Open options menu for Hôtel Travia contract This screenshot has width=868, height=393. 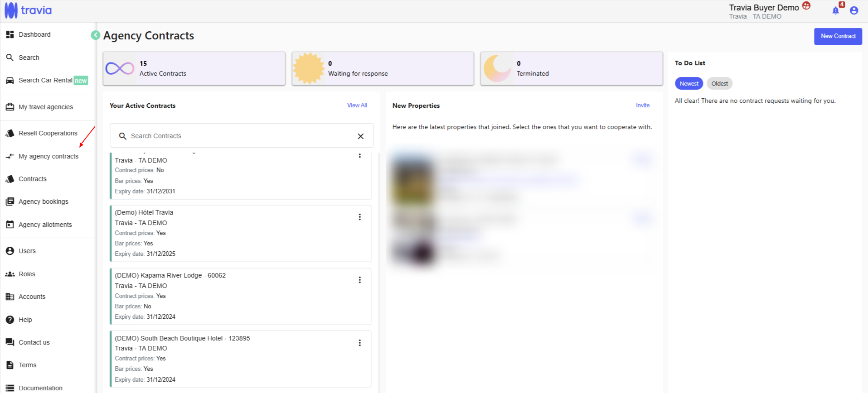360,217
